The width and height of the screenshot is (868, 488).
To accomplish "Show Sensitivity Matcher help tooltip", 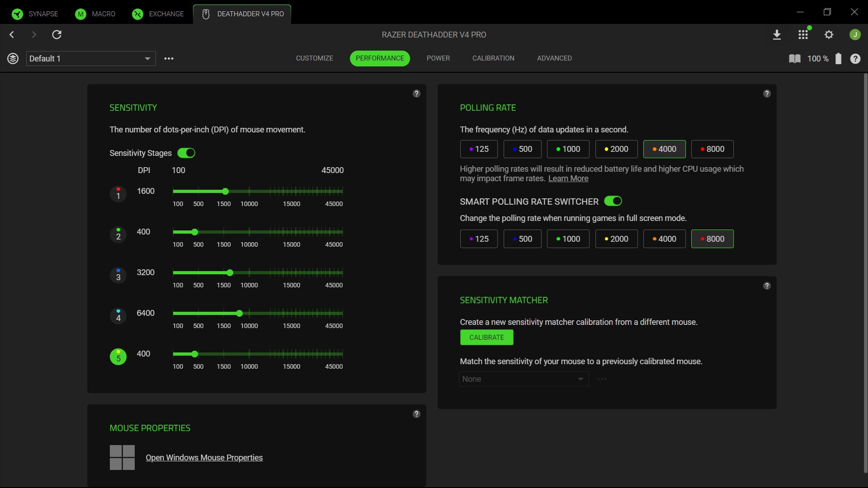I will [767, 286].
